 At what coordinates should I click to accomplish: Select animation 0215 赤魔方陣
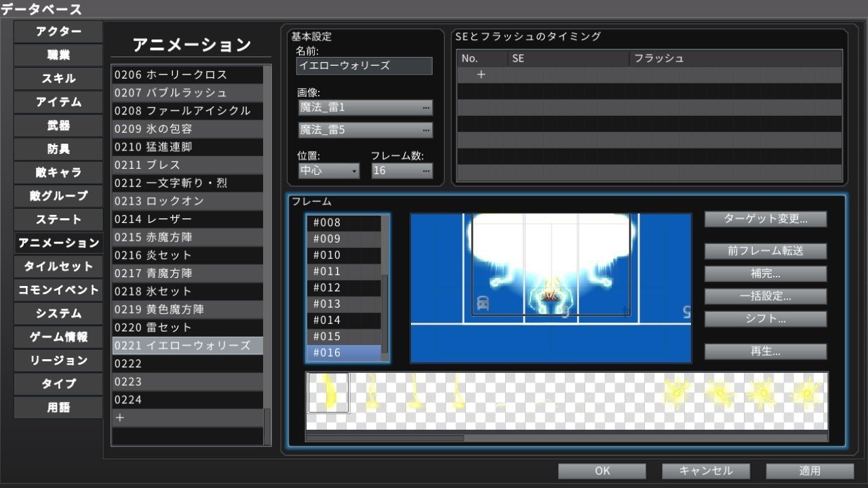tap(187, 237)
